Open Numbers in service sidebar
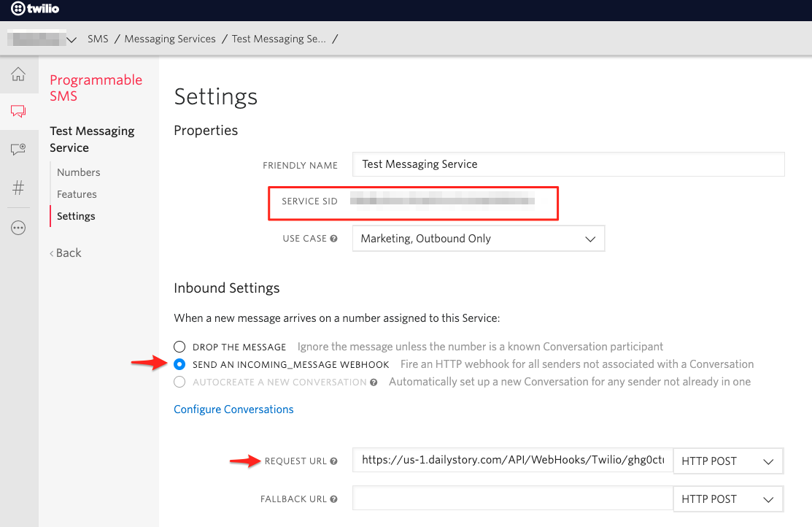 coord(79,172)
